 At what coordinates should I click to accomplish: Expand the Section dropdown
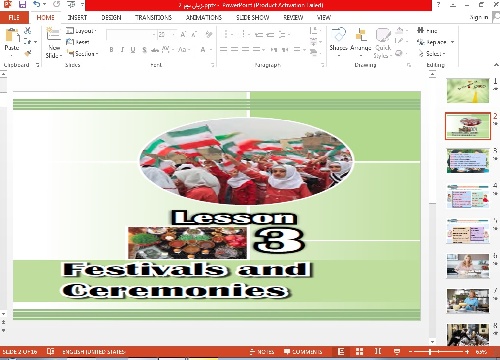click(82, 53)
